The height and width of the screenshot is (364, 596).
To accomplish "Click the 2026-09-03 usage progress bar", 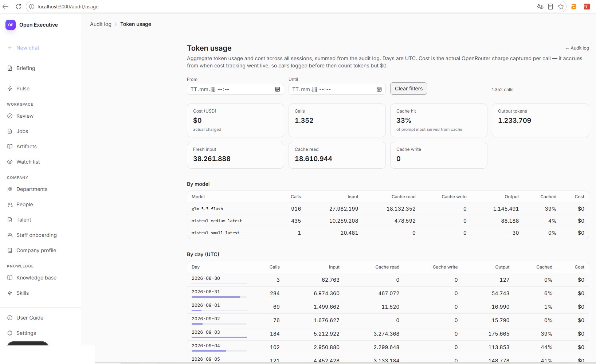I will pos(219,337).
